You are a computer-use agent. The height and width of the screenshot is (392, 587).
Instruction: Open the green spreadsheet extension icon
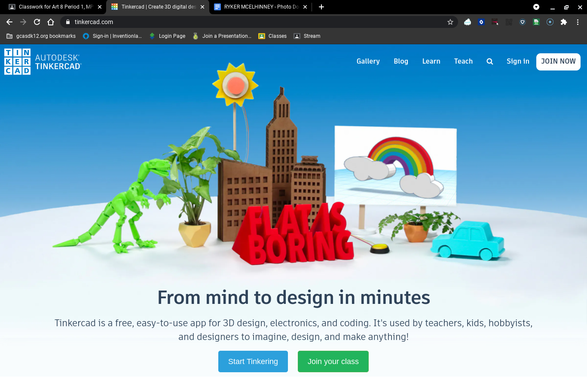click(536, 22)
